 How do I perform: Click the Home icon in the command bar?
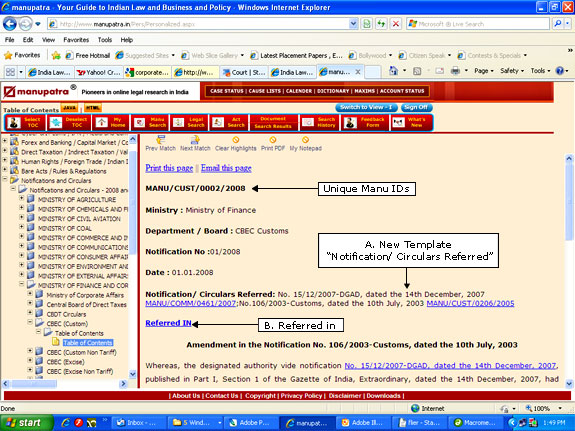click(393, 71)
